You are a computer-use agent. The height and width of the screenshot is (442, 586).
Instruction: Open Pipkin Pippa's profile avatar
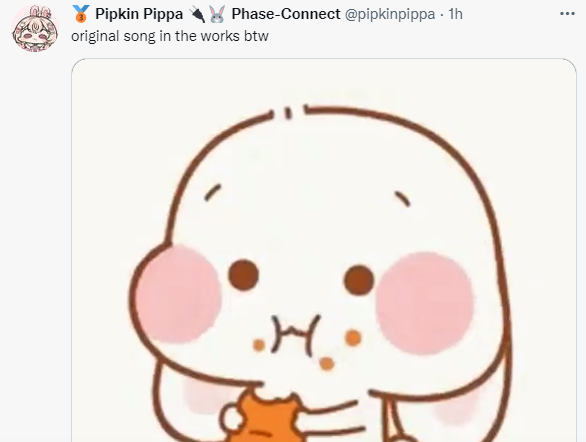[x=35, y=28]
